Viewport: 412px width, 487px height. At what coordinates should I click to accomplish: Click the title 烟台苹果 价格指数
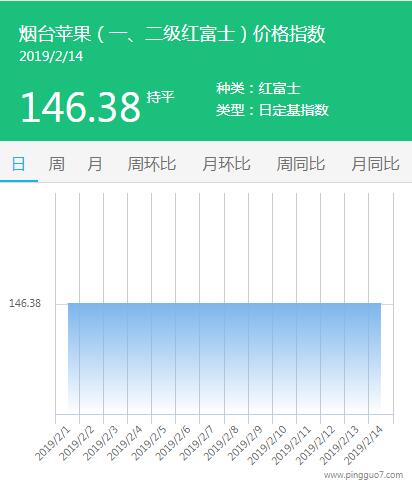(x=172, y=34)
